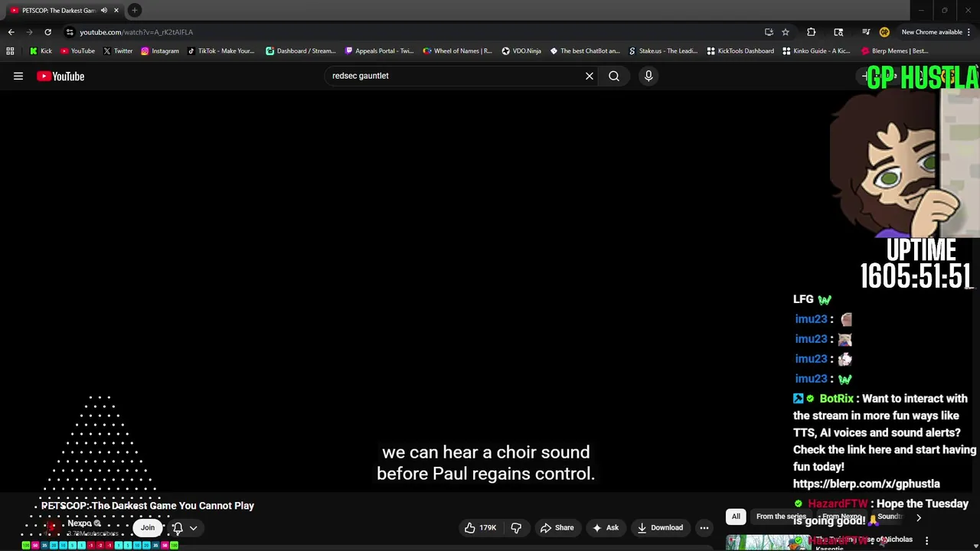Download the video
This screenshot has height=551, width=980.
pyautogui.click(x=659, y=527)
